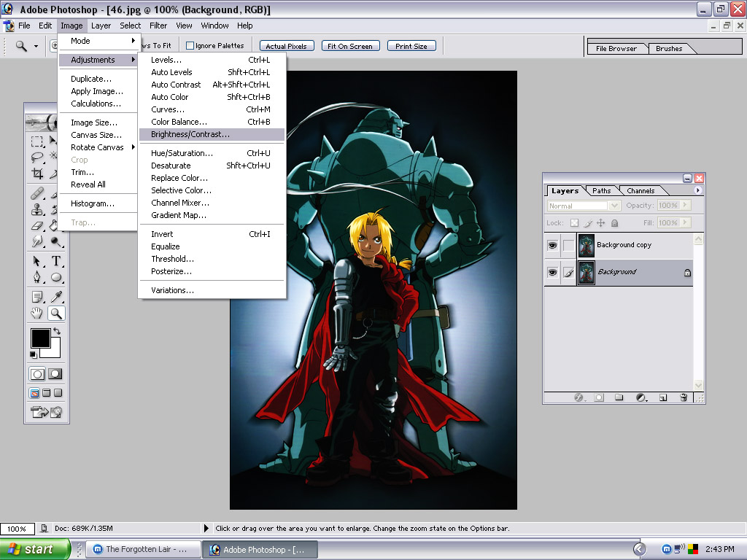Swap foreground and background colors
Viewport: 747px width, 560px height.
click(x=57, y=331)
